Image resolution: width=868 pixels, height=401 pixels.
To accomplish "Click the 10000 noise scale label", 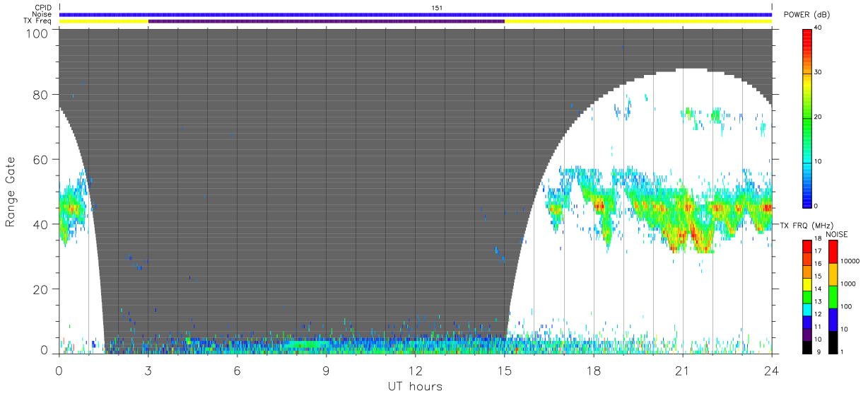I will 849,261.
